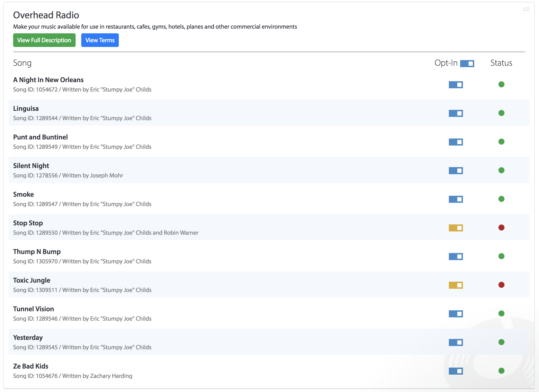Click green status dot for Linguisa
Viewport: 539px width, 392px height.
point(501,113)
